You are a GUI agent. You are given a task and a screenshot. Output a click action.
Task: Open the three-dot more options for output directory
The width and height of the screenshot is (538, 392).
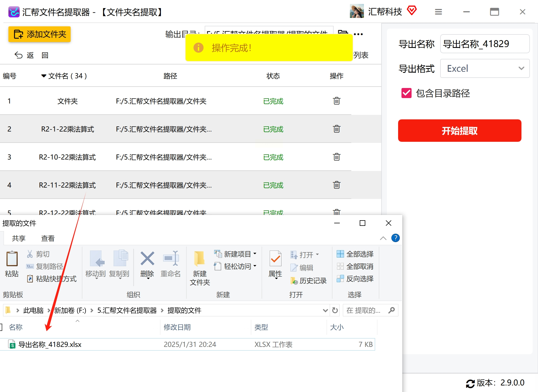[x=358, y=34]
